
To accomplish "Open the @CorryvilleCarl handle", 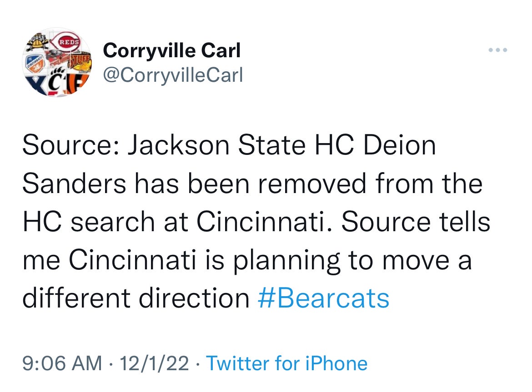I will pos(173,75).
